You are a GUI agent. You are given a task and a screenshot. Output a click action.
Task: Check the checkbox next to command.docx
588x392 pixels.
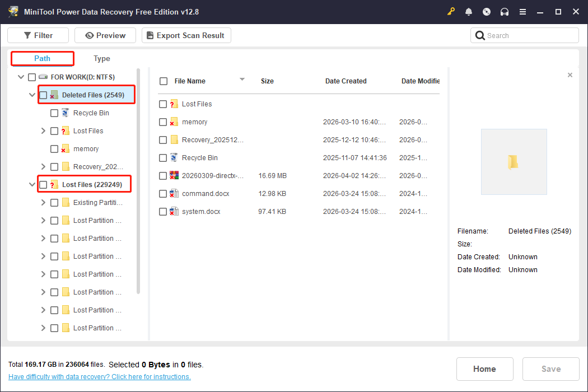[x=163, y=193]
